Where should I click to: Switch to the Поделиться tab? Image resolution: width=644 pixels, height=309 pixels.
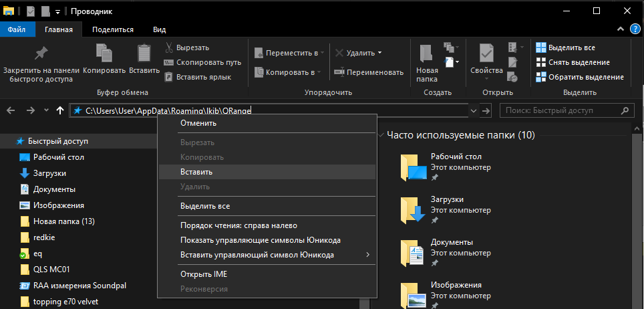[113, 29]
